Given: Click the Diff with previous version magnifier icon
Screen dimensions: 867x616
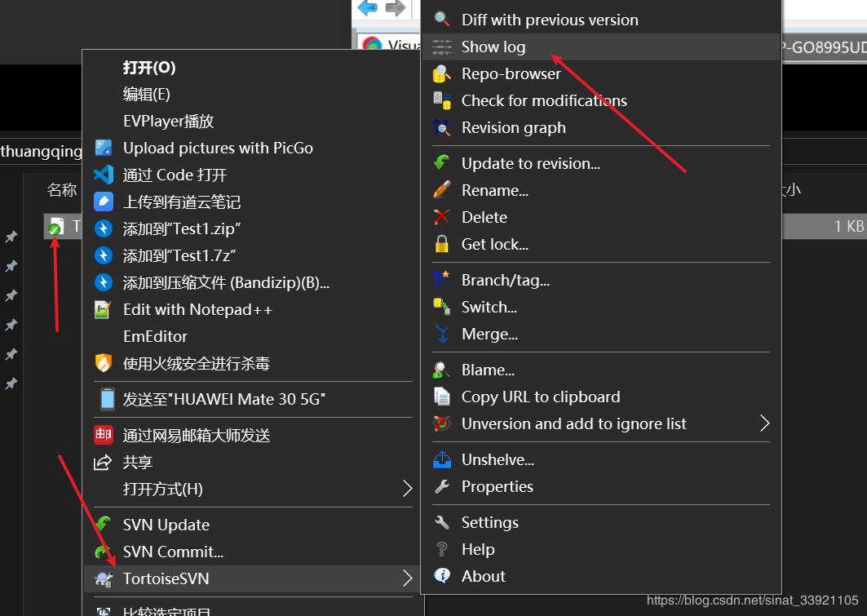Looking at the screenshot, I should tap(441, 19).
